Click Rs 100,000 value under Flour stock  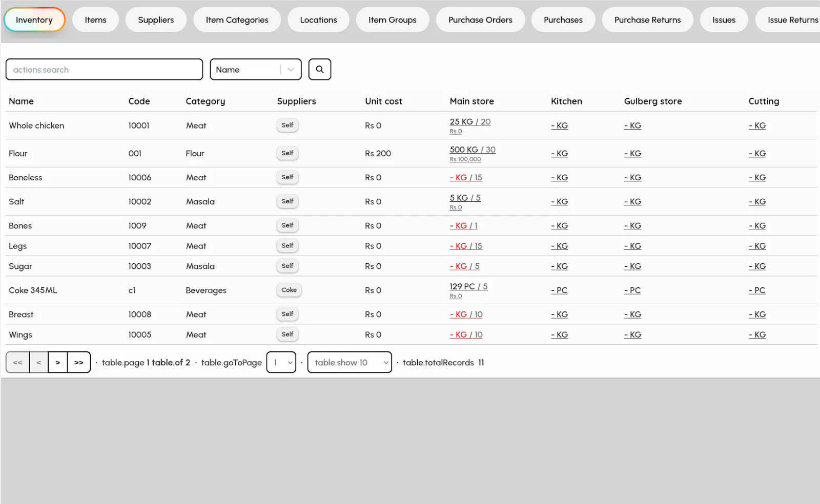click(x=465, y=159)
